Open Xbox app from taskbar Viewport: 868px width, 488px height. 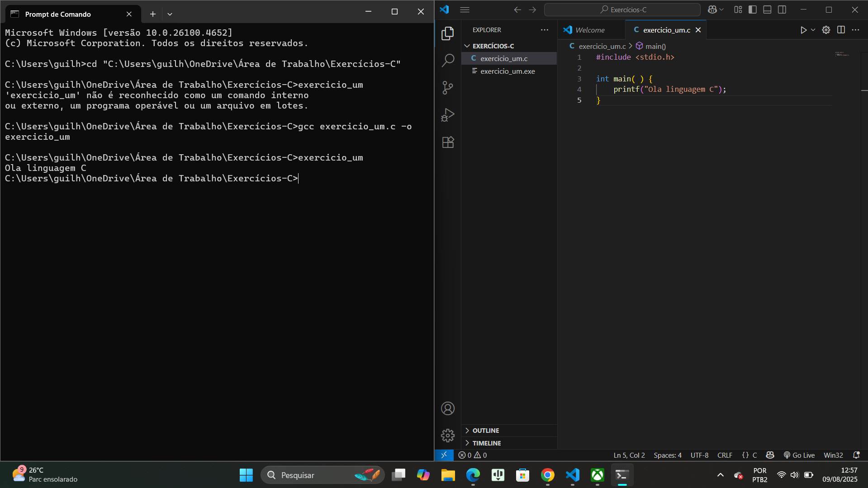pos(598,475)
